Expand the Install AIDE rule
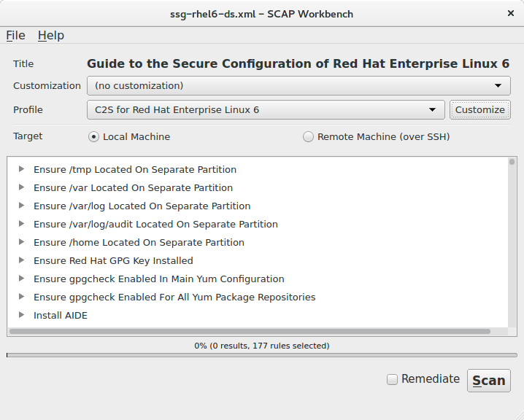This screenshot has height=420, width=524. [x=21, y=315]
